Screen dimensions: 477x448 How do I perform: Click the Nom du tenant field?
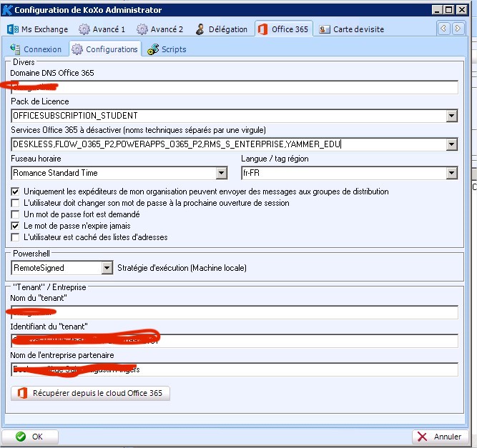tap(235, 312)
